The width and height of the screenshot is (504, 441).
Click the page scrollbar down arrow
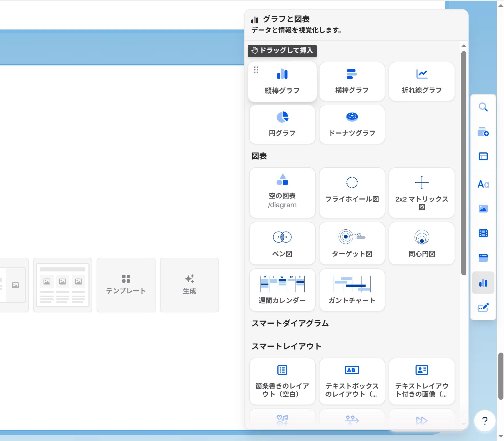pyautogui.click(x=501, y=437)
